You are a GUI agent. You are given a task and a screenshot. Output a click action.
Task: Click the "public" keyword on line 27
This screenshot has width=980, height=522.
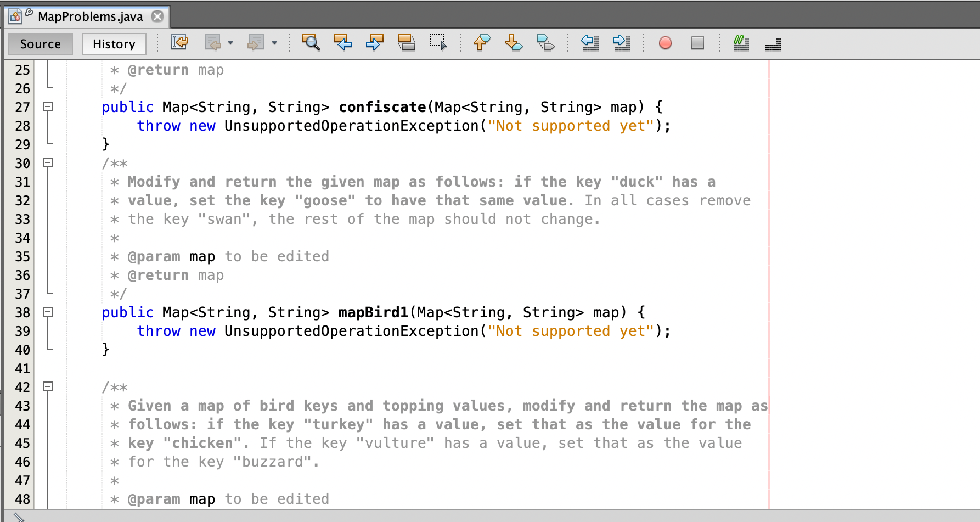tap(127, 107)
